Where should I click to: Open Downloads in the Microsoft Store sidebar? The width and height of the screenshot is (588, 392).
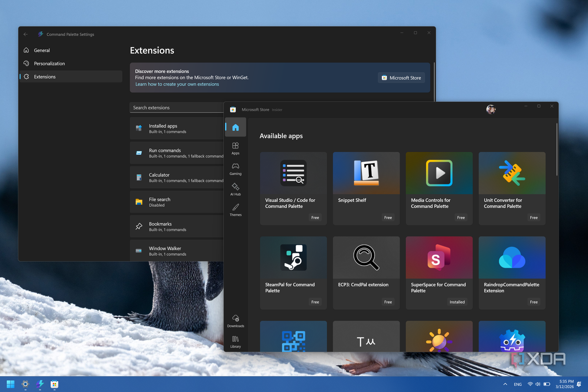click(x=235, y=320)
